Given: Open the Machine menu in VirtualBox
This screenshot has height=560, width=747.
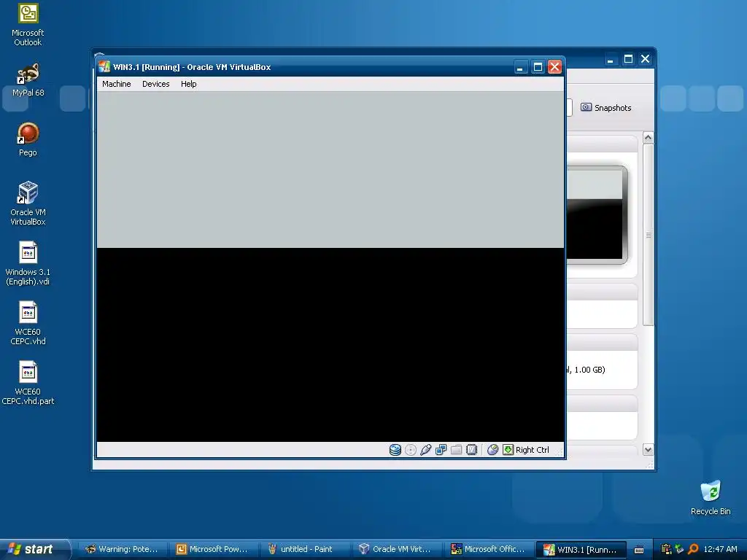Looking at the screenshot, I should click(x=116, y=84).
